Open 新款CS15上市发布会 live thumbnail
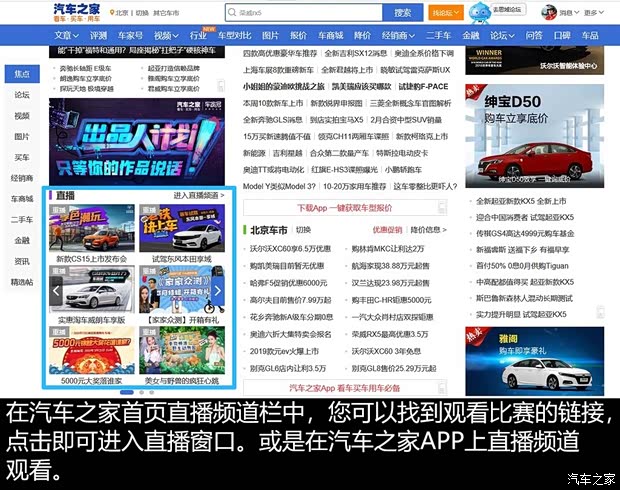Screen dimensions: 620x490 [x=92, y=228]
